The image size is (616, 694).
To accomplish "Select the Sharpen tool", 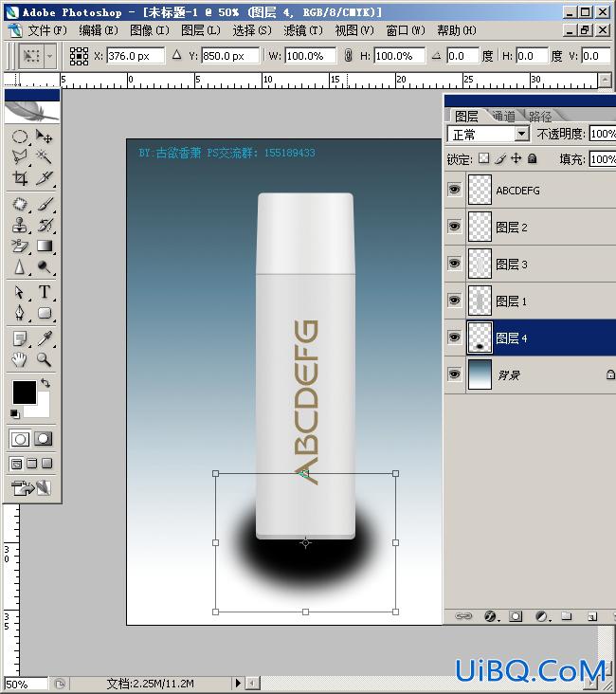I will [x=20, y=267].
